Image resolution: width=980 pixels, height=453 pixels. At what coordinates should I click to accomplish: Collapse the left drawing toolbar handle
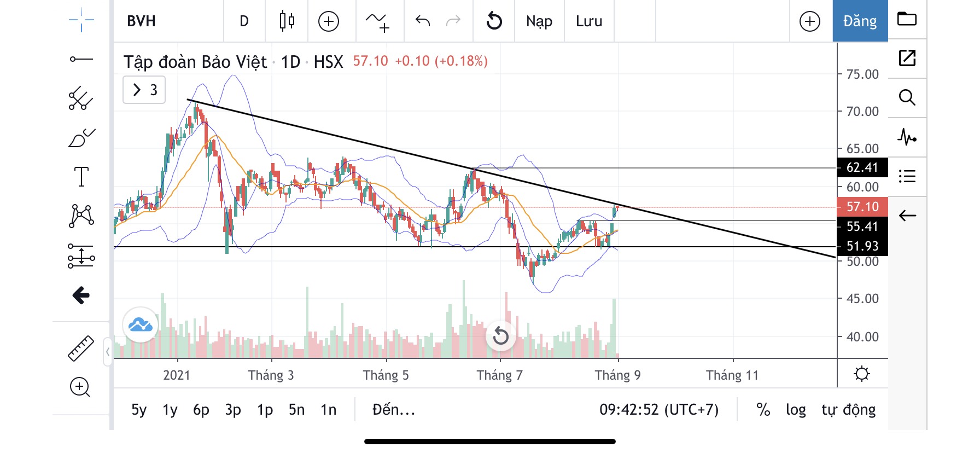pos(108,351)
